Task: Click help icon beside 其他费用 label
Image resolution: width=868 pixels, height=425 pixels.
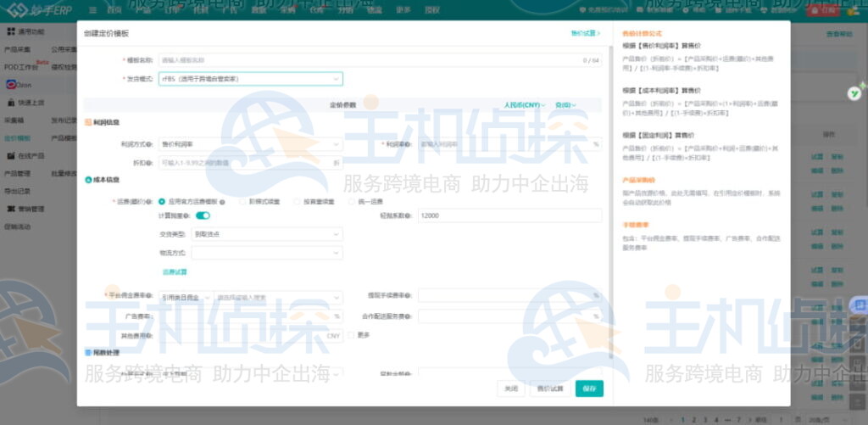Action: tap(149, 336)
